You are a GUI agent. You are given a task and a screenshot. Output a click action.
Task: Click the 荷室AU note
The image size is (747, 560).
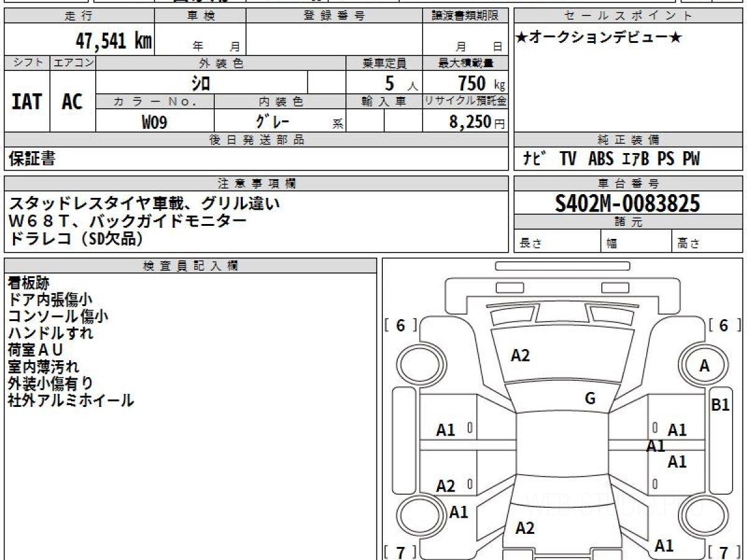(x=35, y=350)
